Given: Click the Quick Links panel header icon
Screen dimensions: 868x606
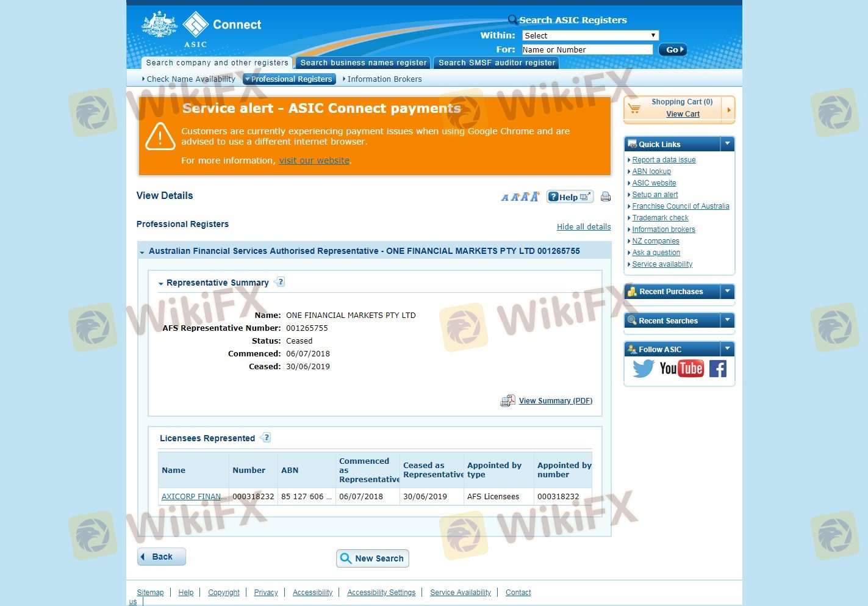Looking at the screenshot, I should coord(632,144).
